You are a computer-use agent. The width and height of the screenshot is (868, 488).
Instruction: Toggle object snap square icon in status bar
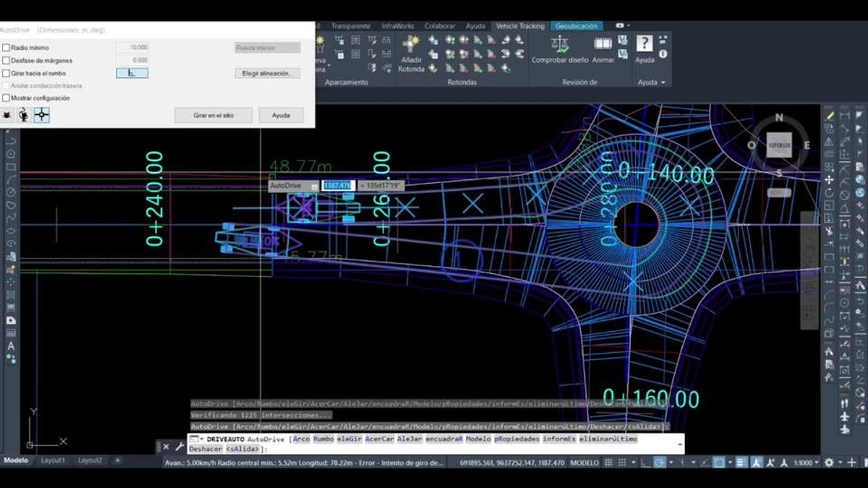[x=718, y=463]
